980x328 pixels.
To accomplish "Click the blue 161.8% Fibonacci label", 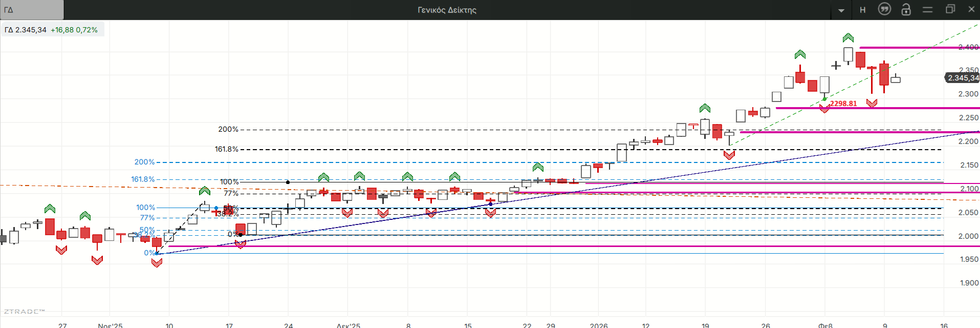I will point(143,179).
